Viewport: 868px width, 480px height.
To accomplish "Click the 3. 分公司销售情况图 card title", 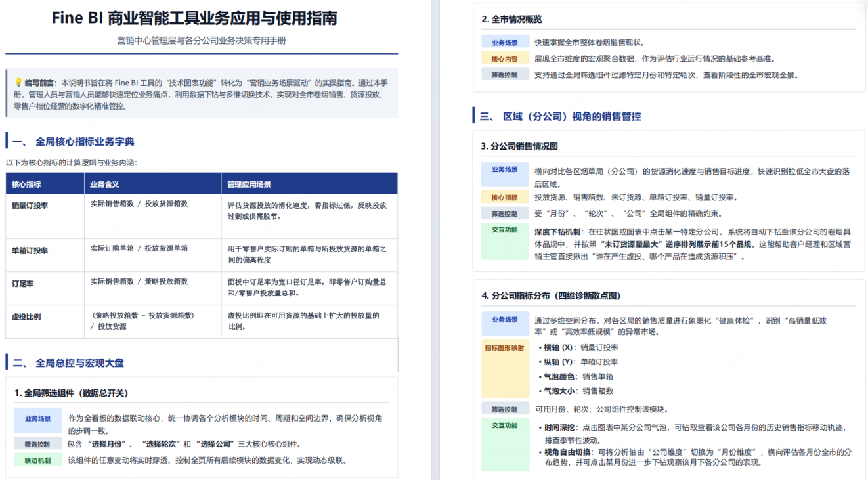I will [x=520, y=146].
